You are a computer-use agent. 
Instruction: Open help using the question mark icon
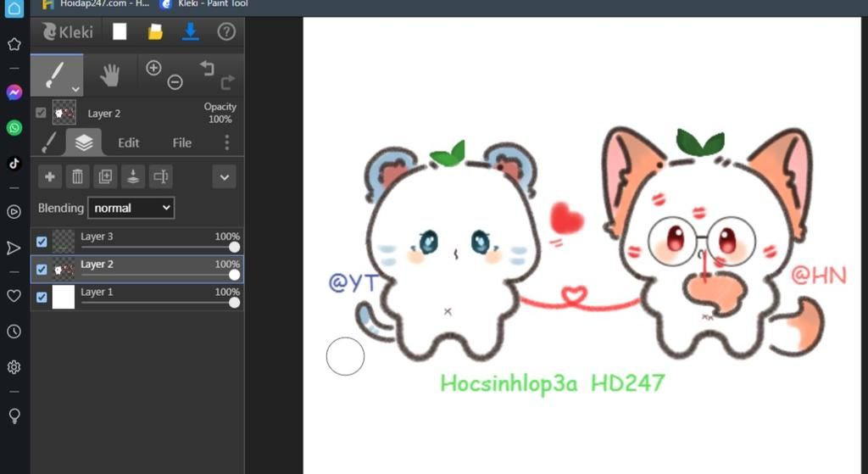coord(225,31)
